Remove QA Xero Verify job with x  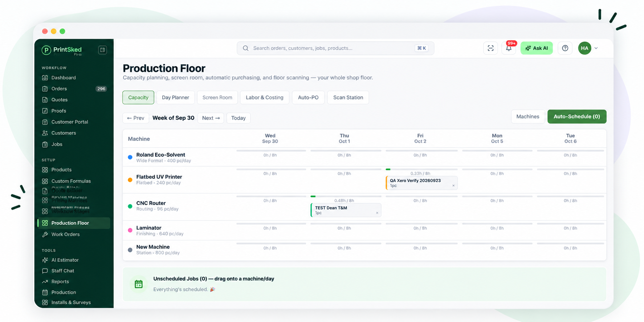click(453, 186)
